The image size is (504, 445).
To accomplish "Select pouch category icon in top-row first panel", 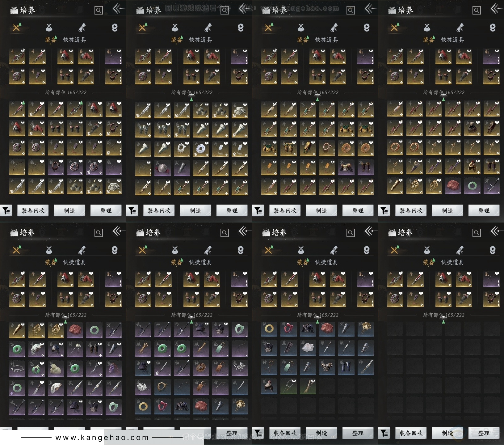I will pos(49,28).
